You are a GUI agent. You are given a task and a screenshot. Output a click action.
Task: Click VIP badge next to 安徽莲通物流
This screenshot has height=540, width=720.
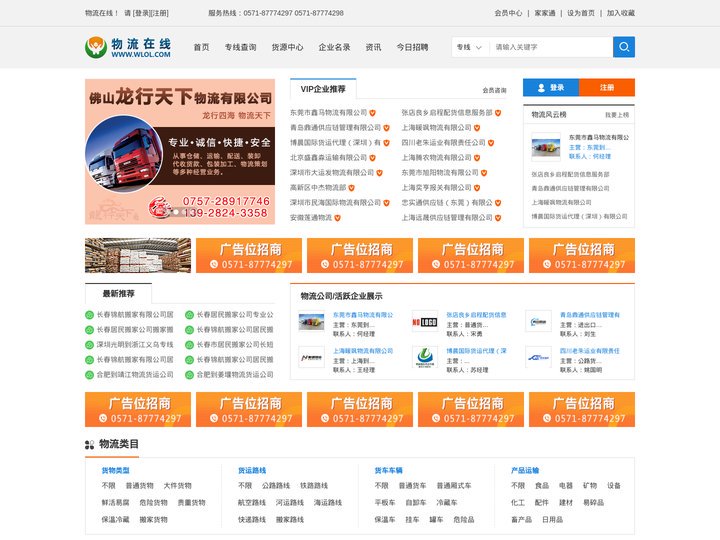point(337,218)
